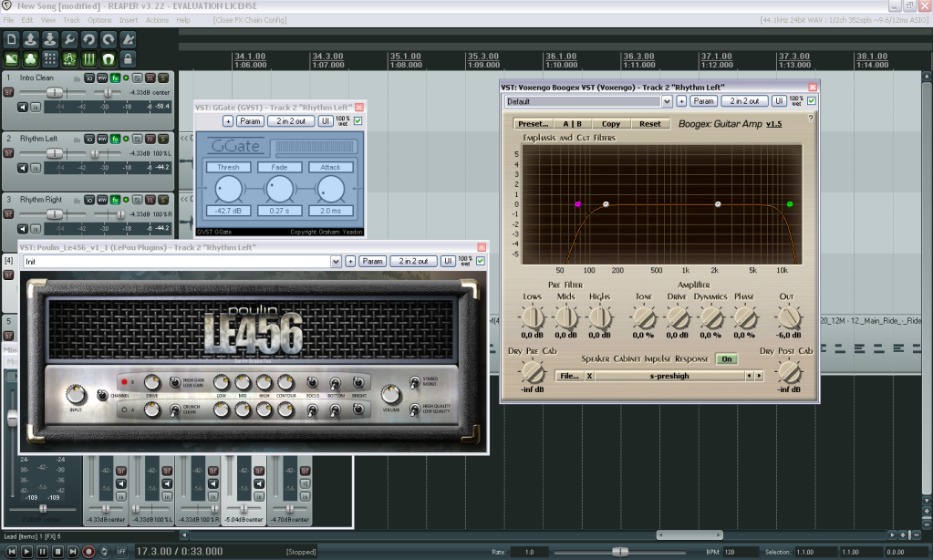The image size is (933, 560).
Task: Click the Play button in transport bar
Action: point(26,552)
